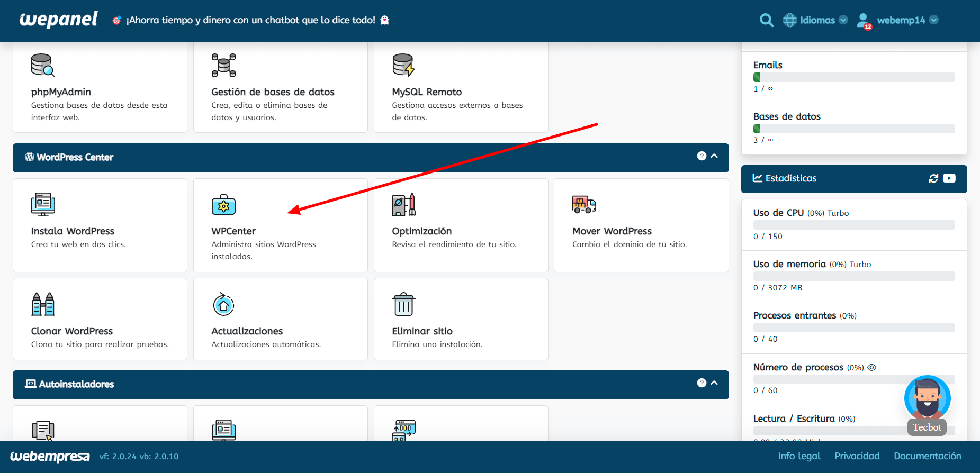Click the Actualizaciones refresh-house icon
This screenshot has height=473, width=980.
click(223, 304)
